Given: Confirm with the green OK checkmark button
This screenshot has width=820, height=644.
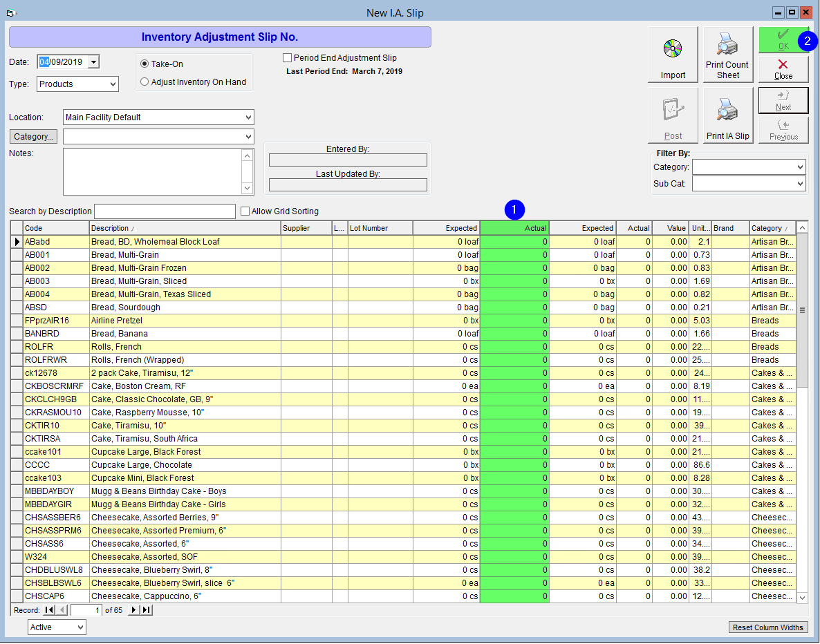Looking at the screenshot, I should point(783,39).
